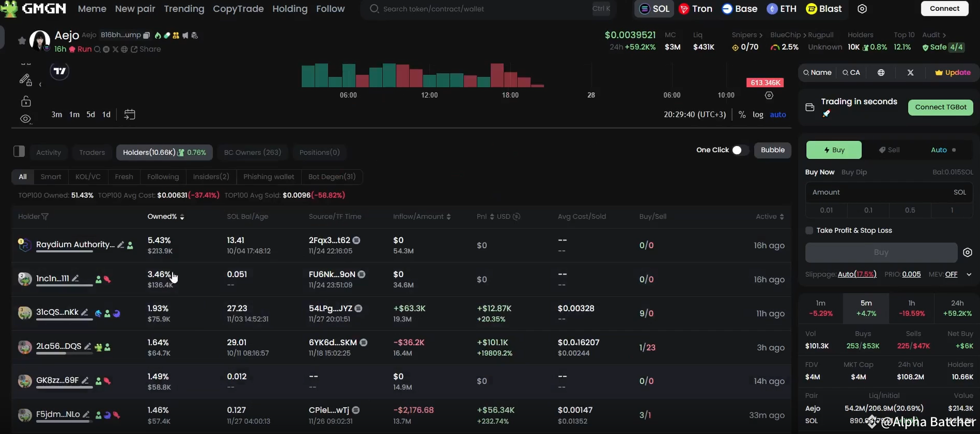Viewport: 980px width, 434px height.
Task: Click the holder column filter funnel icon
Action: tap(45, 217)
